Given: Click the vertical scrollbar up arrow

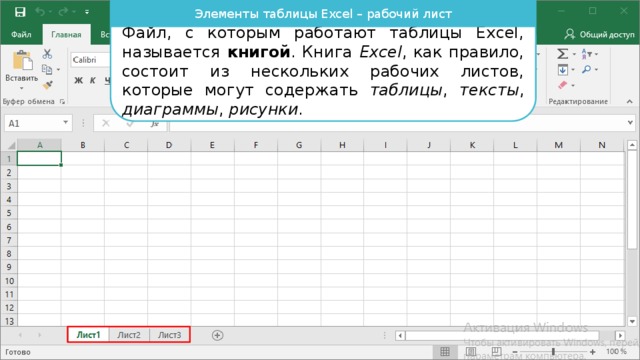Looking at the screenshot, I should point(632,145).
